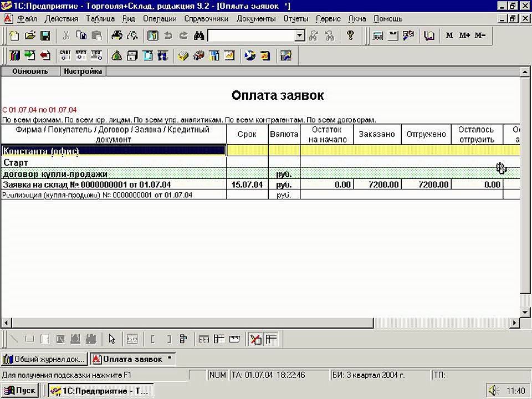Click the globe with dove icon
The height and width of the screenshot is (399, 532).
[x=250, y=55]
